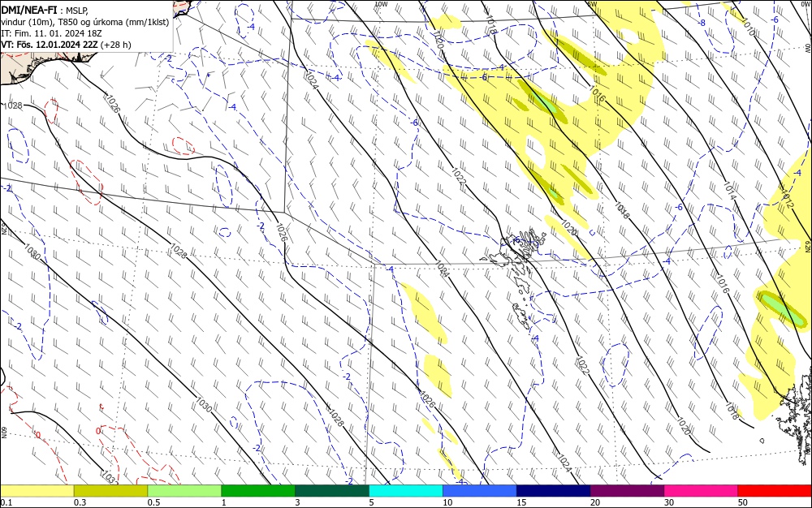Click the light green 0.5–1 legend swatch
812x508 pixels.
pyautogui.click(x=184, y=491)
